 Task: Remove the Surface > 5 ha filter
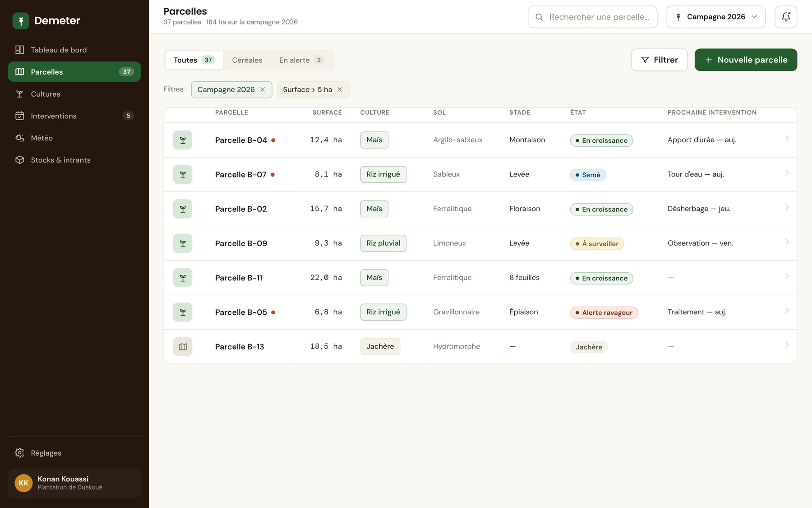(340, 89)
